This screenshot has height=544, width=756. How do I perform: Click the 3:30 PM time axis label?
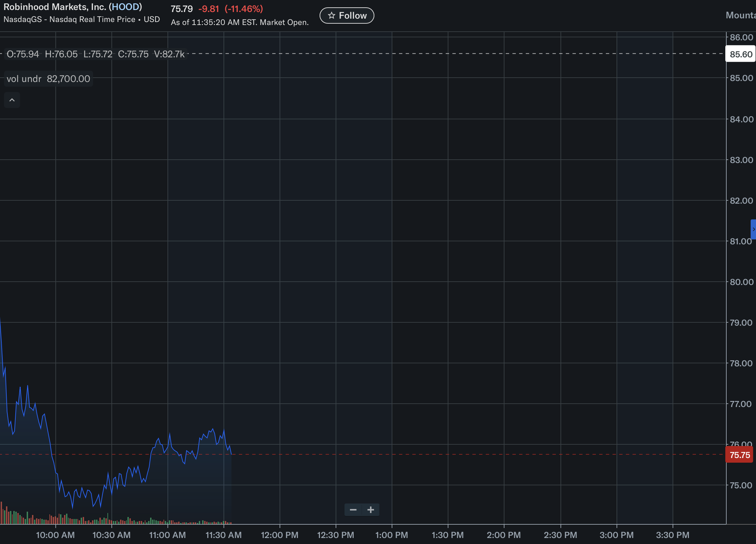click(673, 535)
